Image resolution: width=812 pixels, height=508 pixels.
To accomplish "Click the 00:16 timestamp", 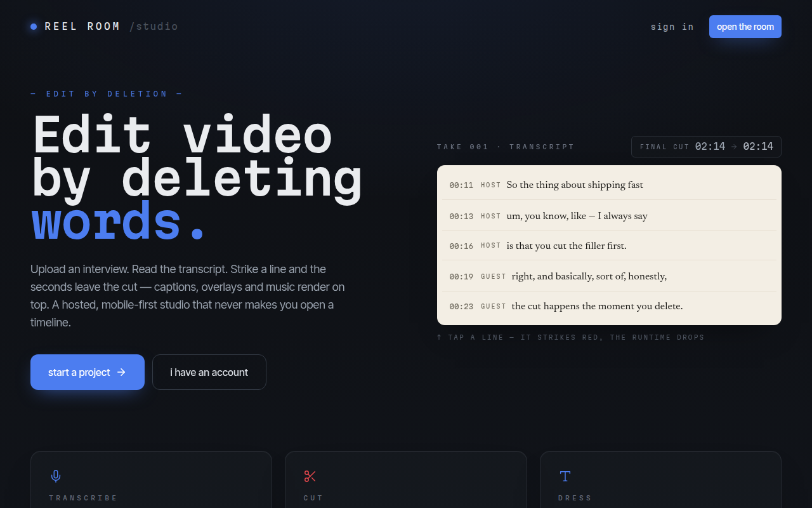I will tap(461, 246).
